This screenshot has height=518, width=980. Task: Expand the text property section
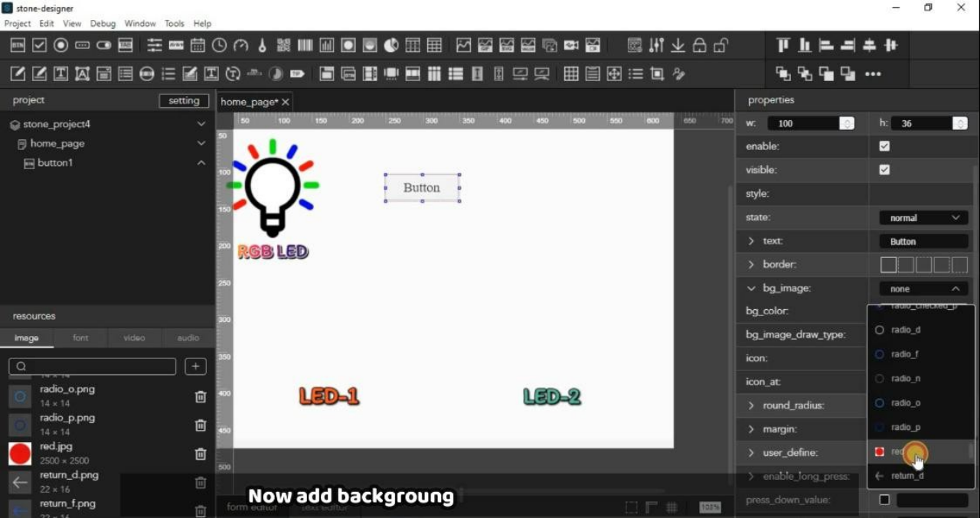tap(752, 241)
